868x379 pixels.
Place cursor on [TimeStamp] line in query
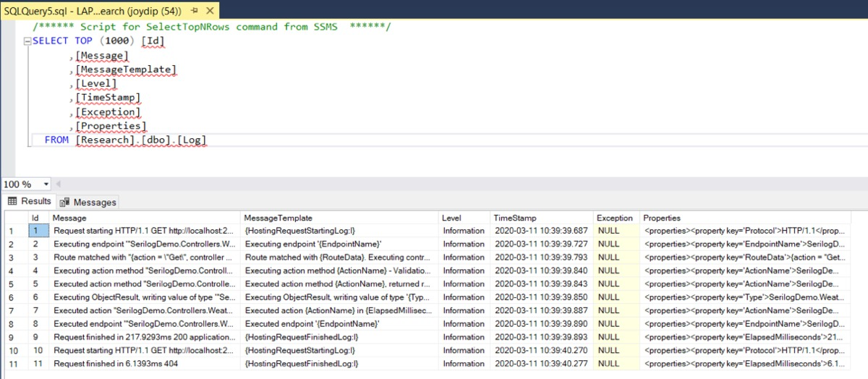point(107,98)
